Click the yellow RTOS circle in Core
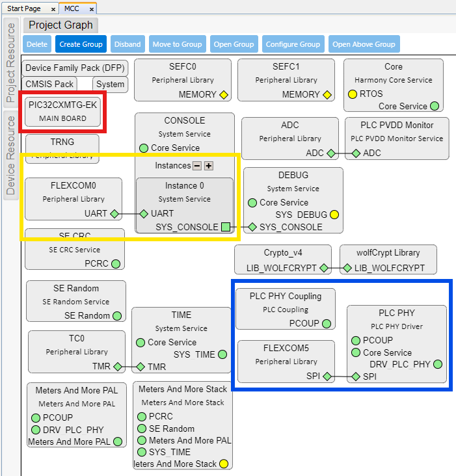Screen dimensions: 456x476 pos(353,94)
